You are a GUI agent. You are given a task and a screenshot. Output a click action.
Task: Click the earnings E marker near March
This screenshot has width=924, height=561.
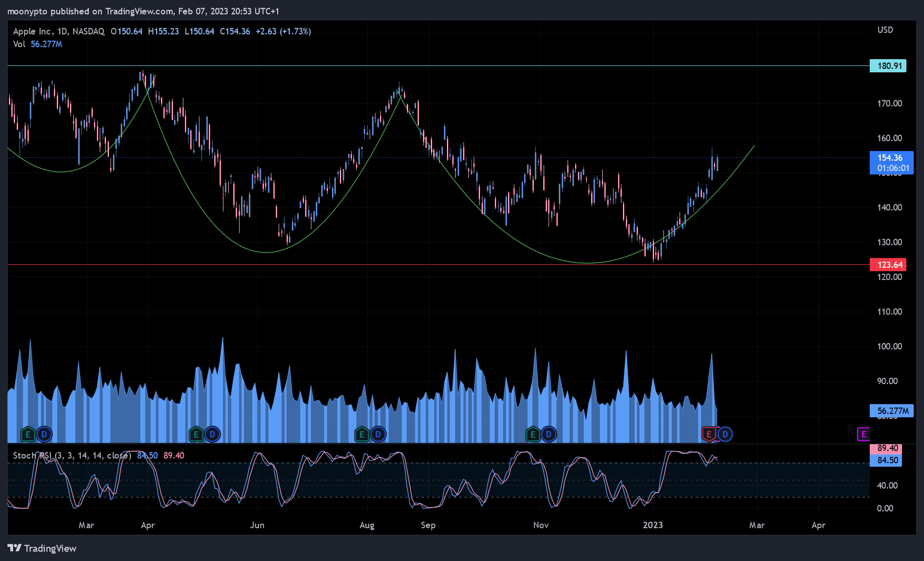(x=28, y=434)
